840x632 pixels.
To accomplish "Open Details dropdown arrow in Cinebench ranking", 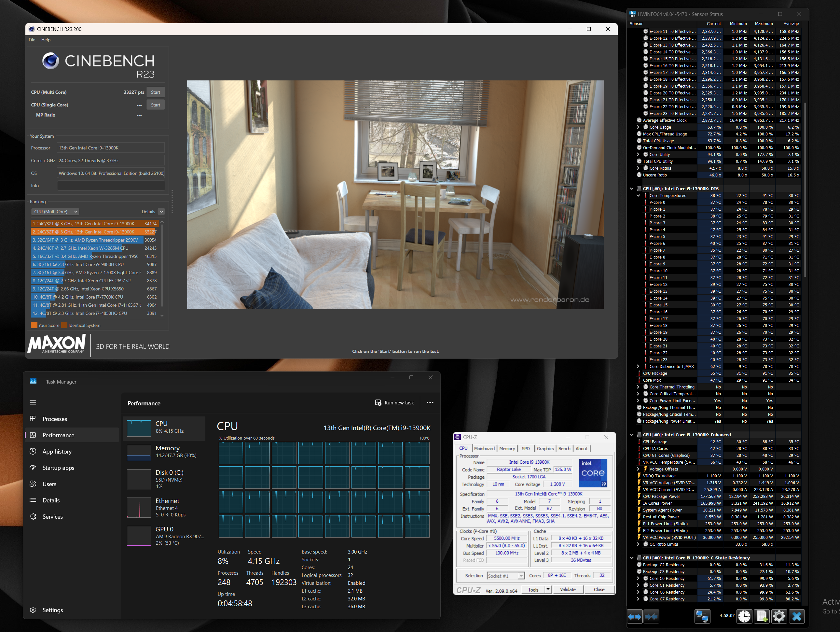I will click(161, 212).
